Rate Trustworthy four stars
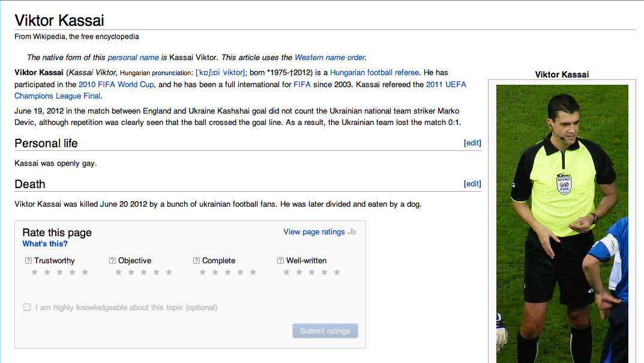Viewport: 644px width, 363px height. coord(72,272)
